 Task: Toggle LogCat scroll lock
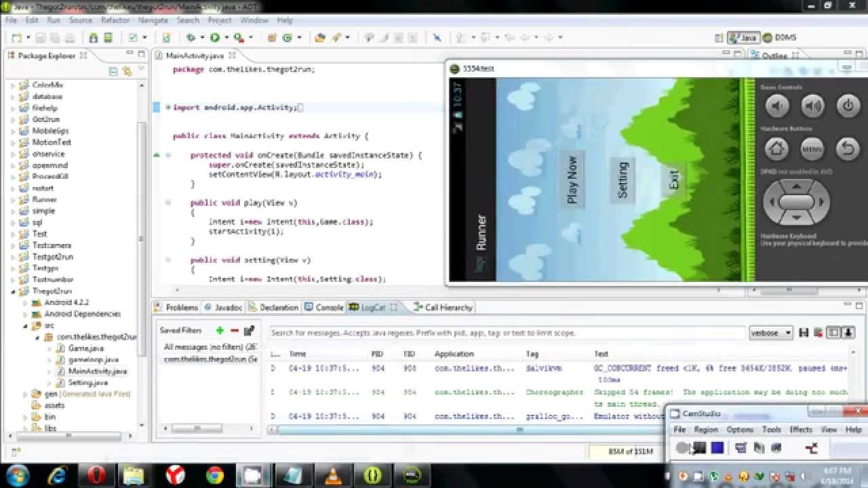tap(848, 333)
